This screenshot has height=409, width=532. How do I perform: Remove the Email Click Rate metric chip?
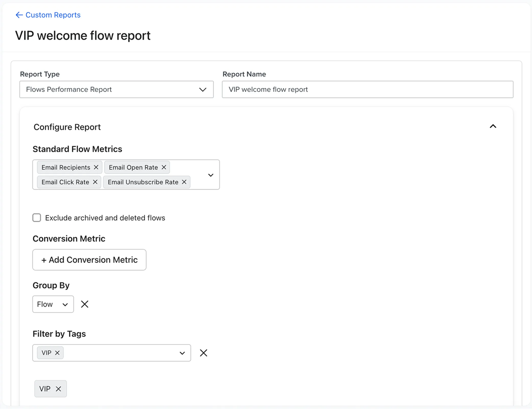[x=95, y=182]
